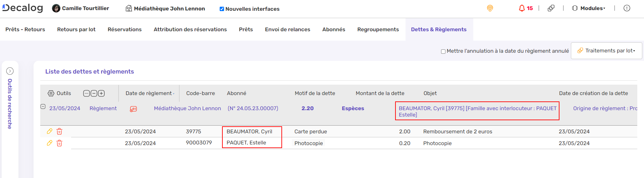
Task: Click Remboursement de 2 euros object cell
Action: tap(458, 132)
